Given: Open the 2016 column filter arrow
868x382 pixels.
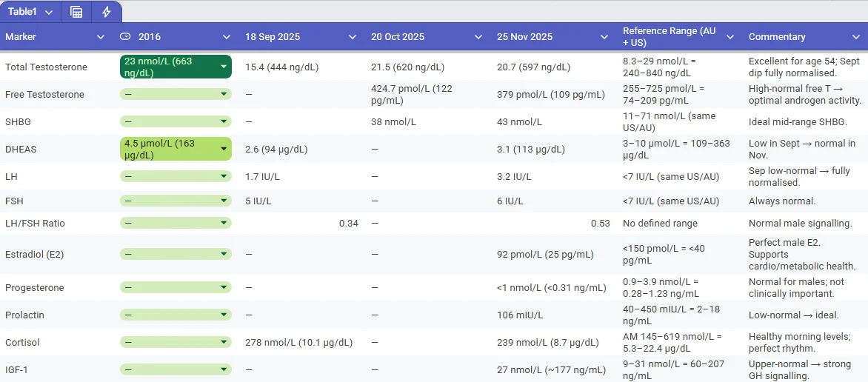Looking at the screenshot, I should [227, 37].
